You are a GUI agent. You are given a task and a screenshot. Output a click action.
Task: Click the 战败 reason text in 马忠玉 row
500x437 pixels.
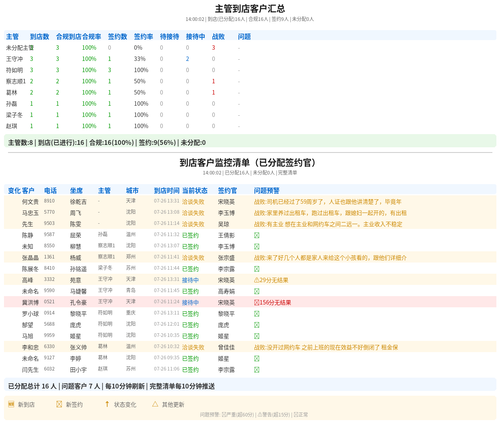click(x=330, y=213)
